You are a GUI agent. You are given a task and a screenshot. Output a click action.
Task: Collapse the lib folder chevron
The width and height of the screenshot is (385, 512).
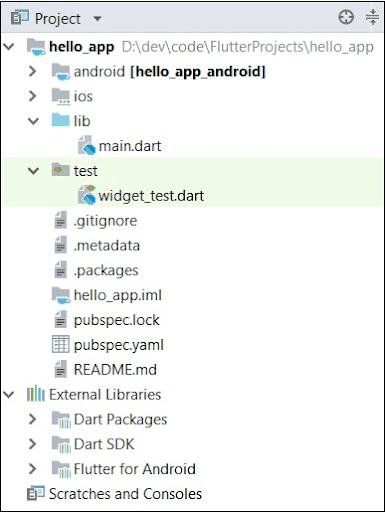(33, 121)
